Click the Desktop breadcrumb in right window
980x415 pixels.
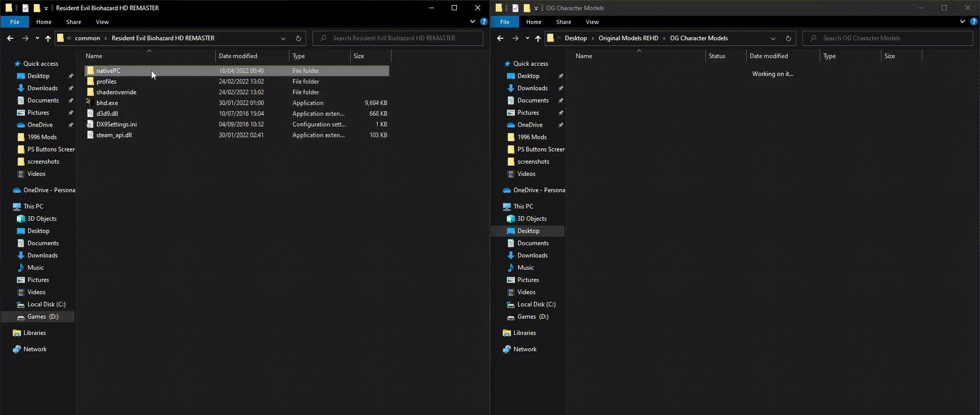point(576,38)
